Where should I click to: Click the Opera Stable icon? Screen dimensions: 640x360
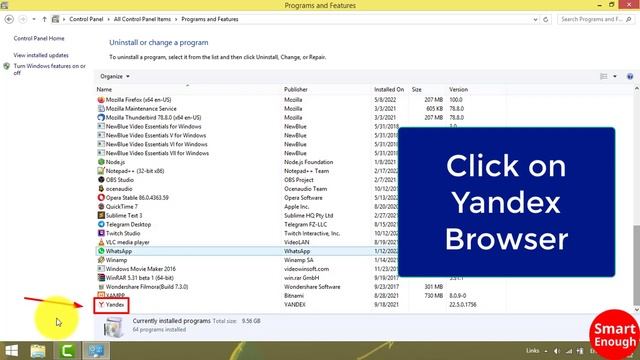101,198
